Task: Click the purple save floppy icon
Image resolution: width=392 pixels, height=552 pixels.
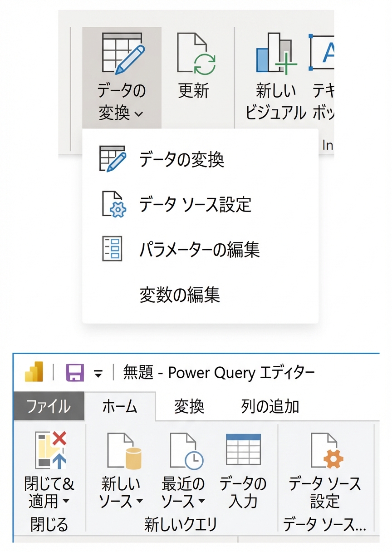Action: 75,373
